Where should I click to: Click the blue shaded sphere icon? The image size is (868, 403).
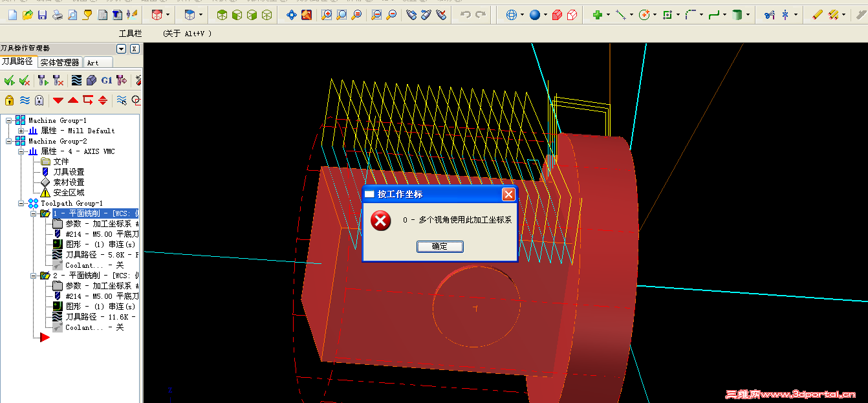534,14
